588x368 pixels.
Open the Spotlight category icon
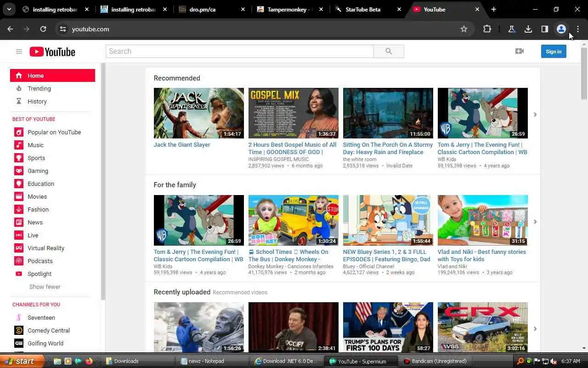pos(19,274)
